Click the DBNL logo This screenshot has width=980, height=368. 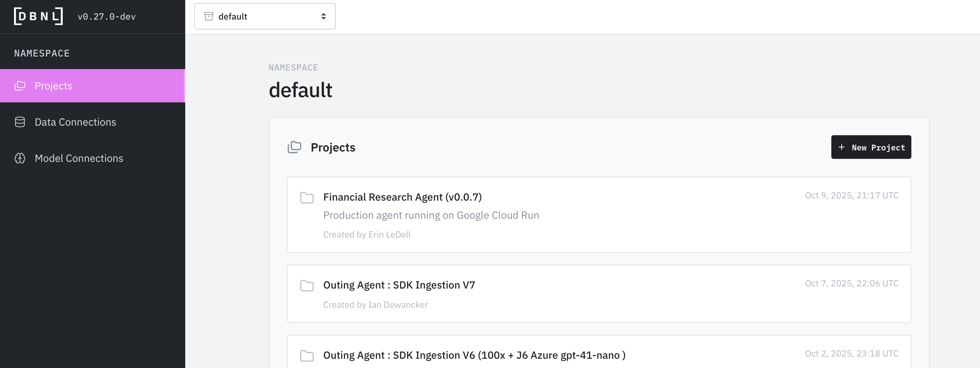38,16
